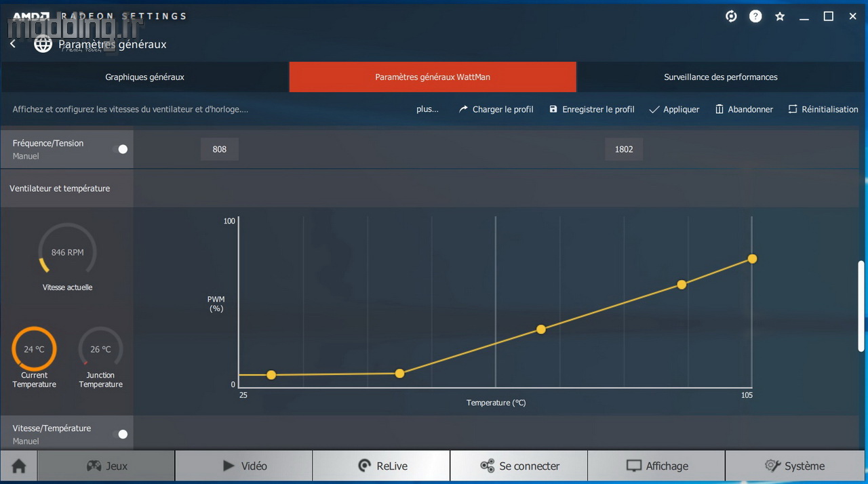Click the Home icon in bottom bar
Viewport: 868px width, 484px height.
click(19, 466)
